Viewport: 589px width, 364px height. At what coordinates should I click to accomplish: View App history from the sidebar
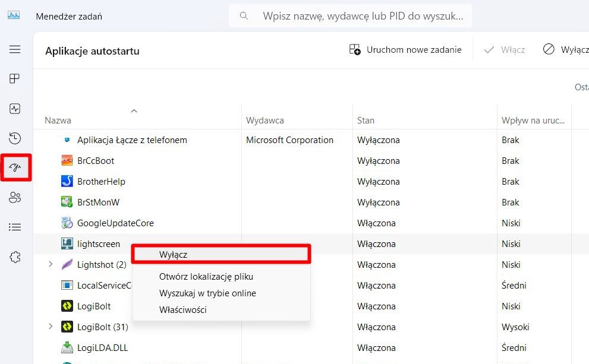click(x=15, y=138)
